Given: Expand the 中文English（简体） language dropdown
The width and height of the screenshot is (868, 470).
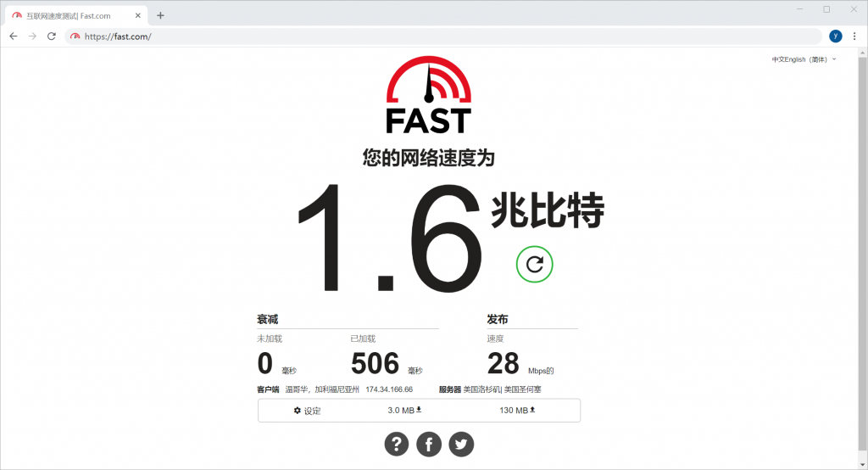Looking at the screenshot, I should (804, 59).
